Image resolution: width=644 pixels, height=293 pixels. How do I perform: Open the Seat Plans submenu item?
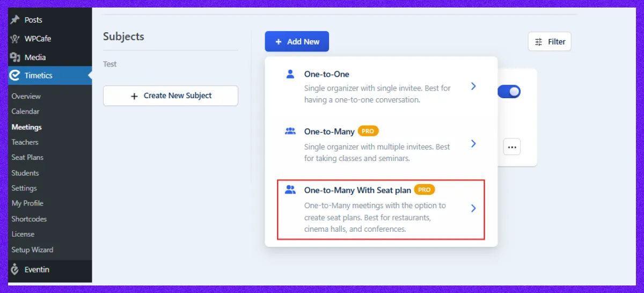coord(27,157)
